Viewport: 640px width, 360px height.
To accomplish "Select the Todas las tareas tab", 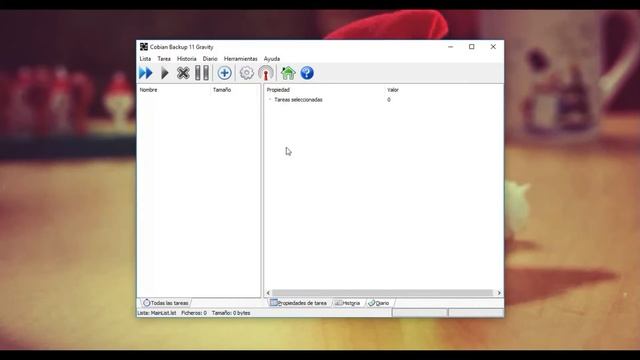I will [x=166, y=303].
